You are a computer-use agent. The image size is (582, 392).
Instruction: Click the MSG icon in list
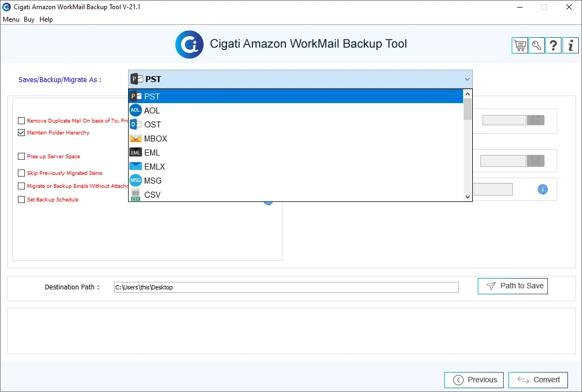[x=136, y=180]
